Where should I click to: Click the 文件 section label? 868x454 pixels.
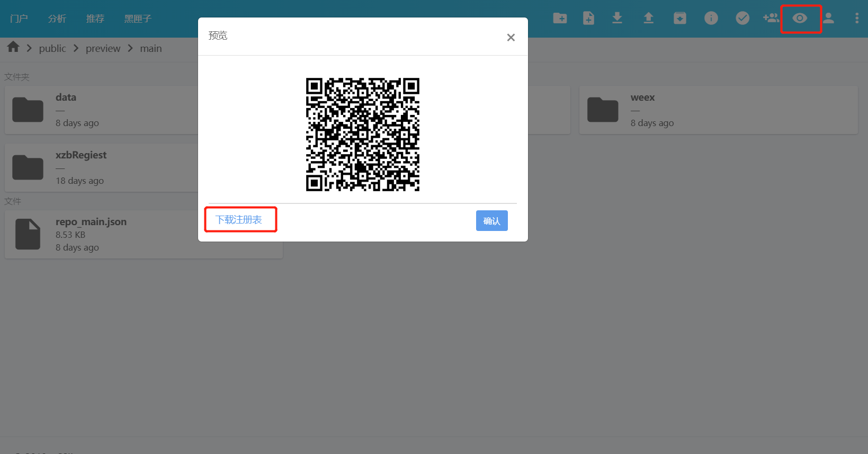tap(13, 201)
